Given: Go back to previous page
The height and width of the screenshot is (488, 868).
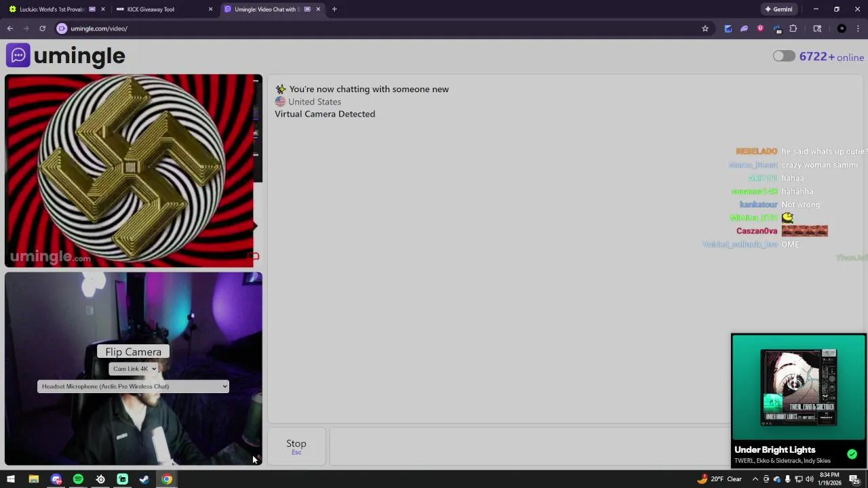Looking at the screenshot, I should 10,28.
